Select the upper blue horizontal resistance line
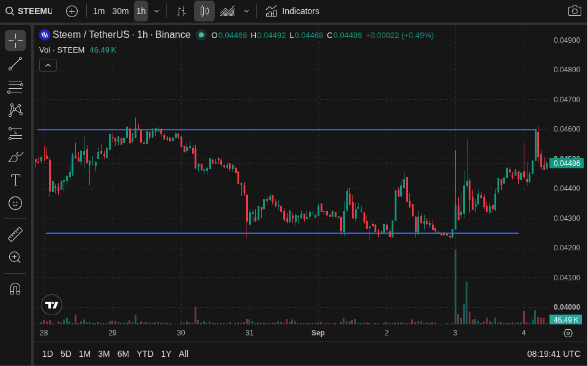The height and width of the screenshot is (366, 588). [287, 130]
